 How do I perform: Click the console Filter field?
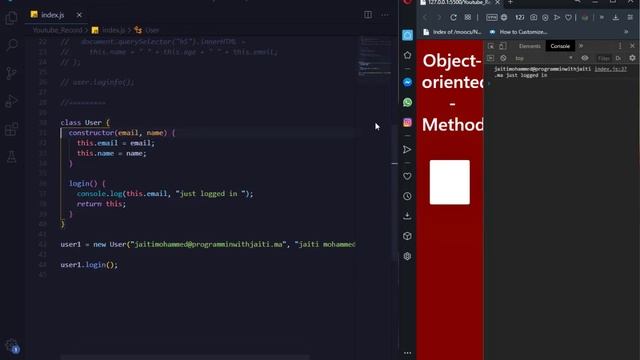603,58
